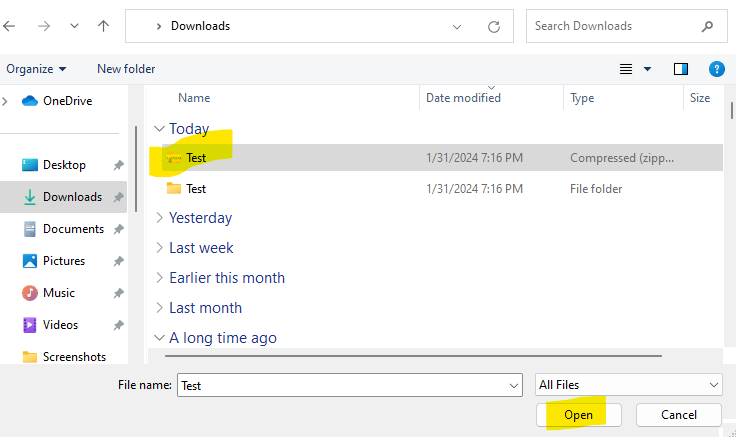
Task: Open the view options list icon
Action: [627, 69]
